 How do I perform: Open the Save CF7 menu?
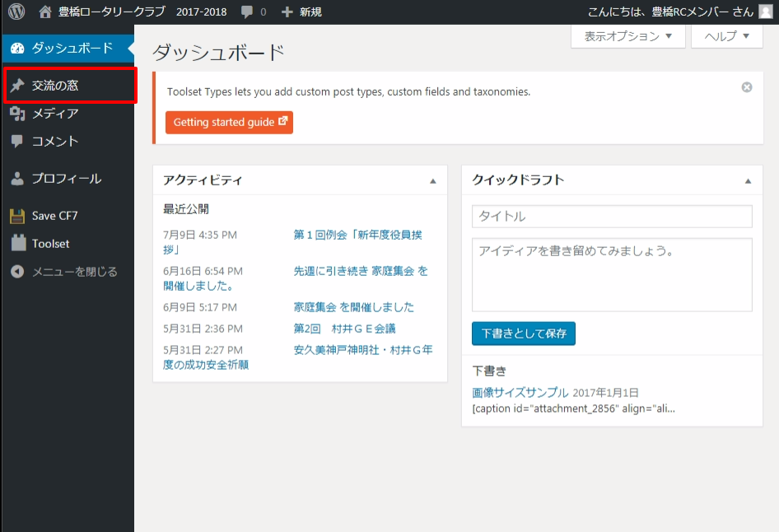click(54, 216)
